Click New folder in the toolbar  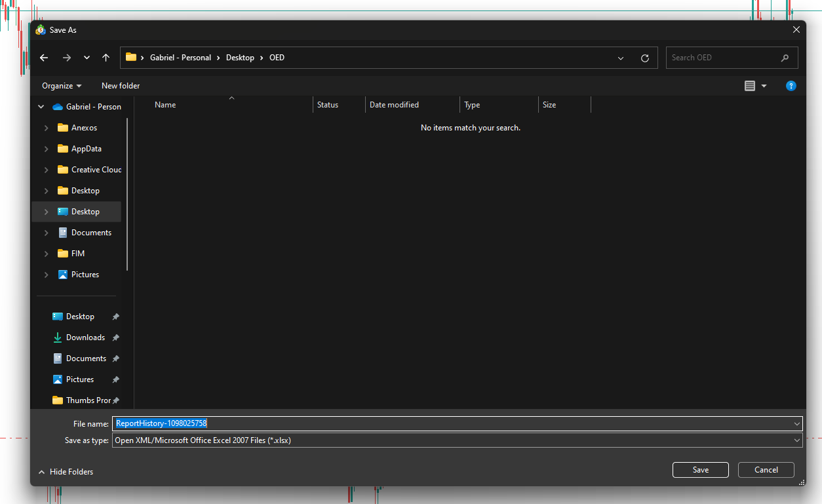click(121, 86)
